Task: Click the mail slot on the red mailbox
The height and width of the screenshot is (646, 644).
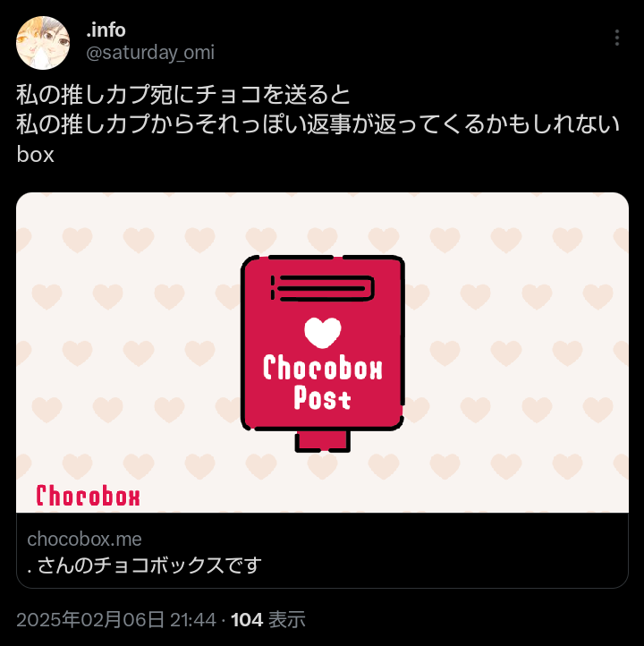Action: [322, 288]
